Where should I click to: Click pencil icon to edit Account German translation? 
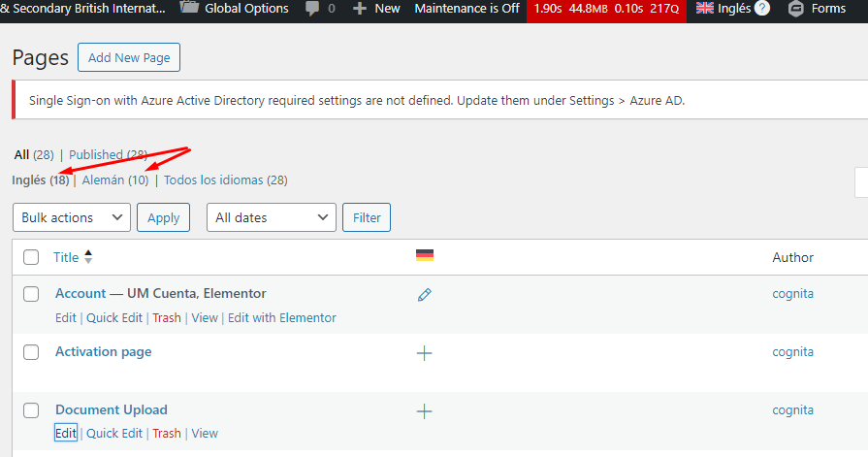point(424,294)
